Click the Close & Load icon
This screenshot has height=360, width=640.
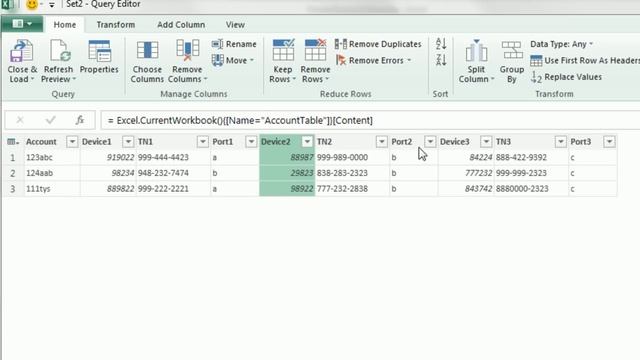tap(22, 51)
